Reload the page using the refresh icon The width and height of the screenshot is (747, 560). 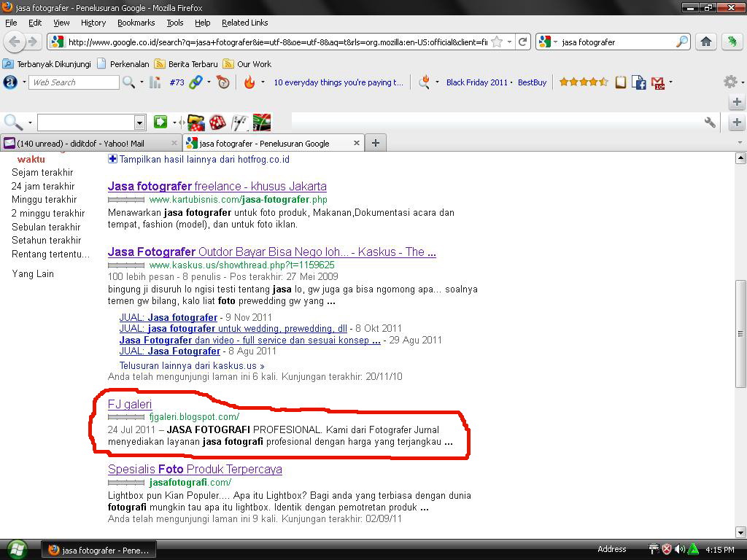tap(522, 42)
